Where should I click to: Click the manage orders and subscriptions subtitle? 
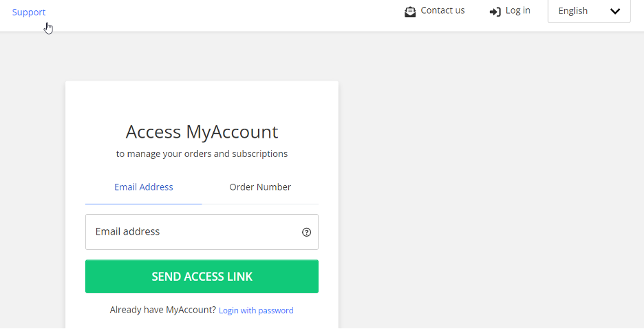click(202, 154)
